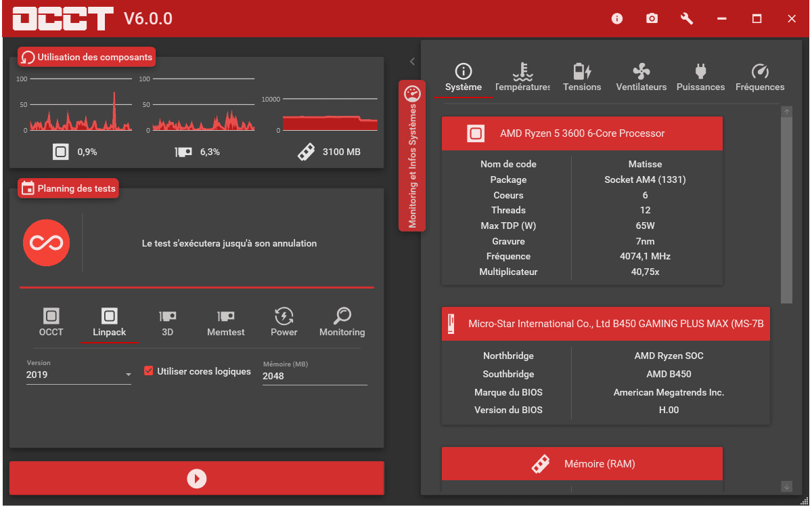The height and width of the screenshot is (508, 812).
Task: Switch to the Puissances tab
Action: (x=700, y=78)
